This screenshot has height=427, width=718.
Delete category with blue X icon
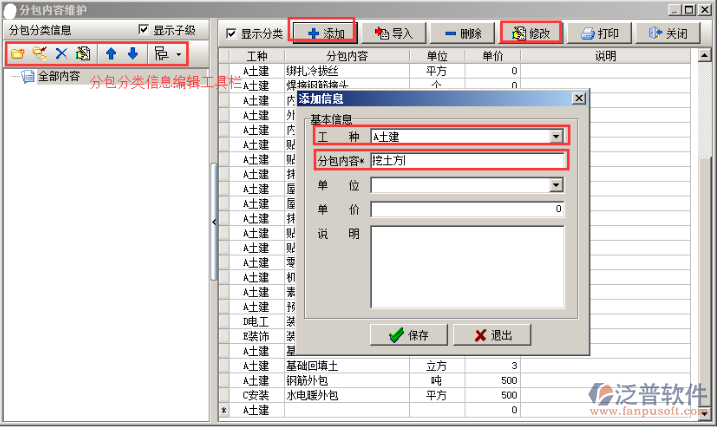[61, 54]
